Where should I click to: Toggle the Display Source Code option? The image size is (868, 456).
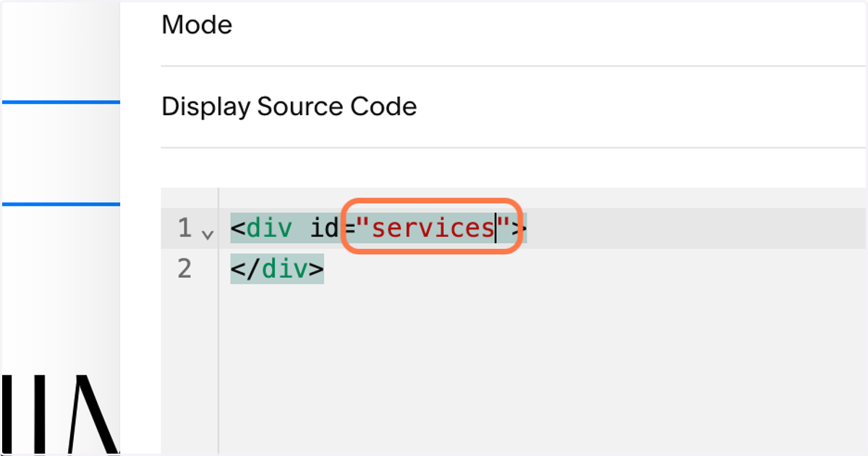click(x=514, y=107)
